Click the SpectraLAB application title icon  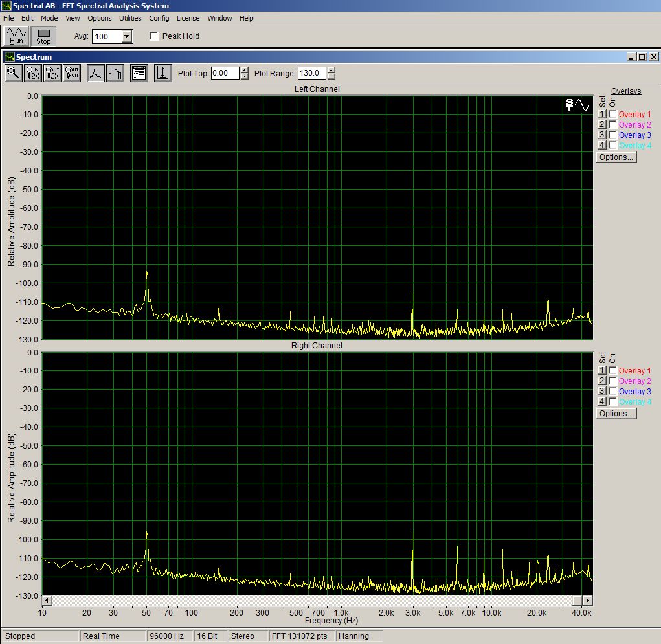[6, 6]
